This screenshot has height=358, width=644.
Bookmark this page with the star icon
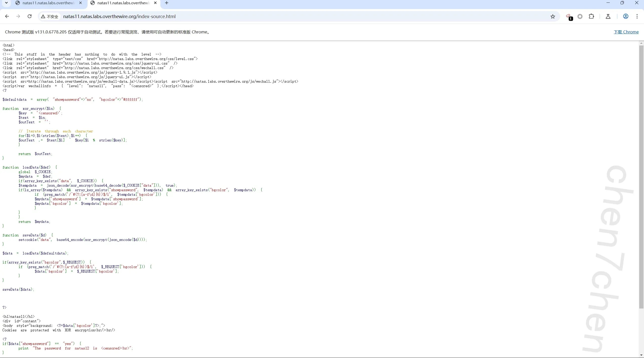click(553, 17)
